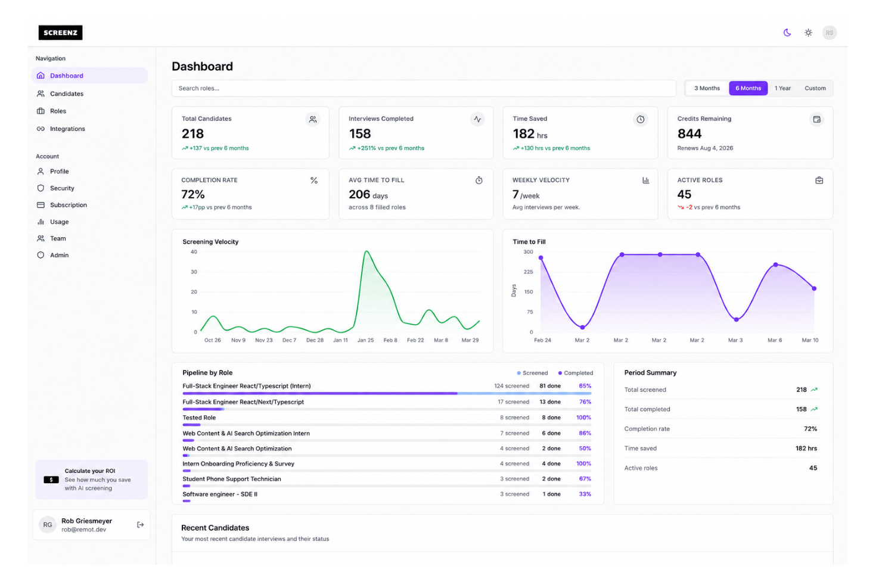Click the Tested Role progress bar

pos(387,425)
